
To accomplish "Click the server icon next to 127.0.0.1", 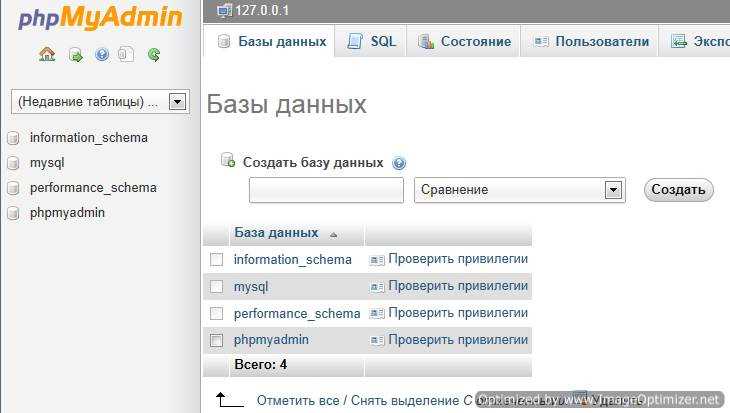I will point(224,10).
